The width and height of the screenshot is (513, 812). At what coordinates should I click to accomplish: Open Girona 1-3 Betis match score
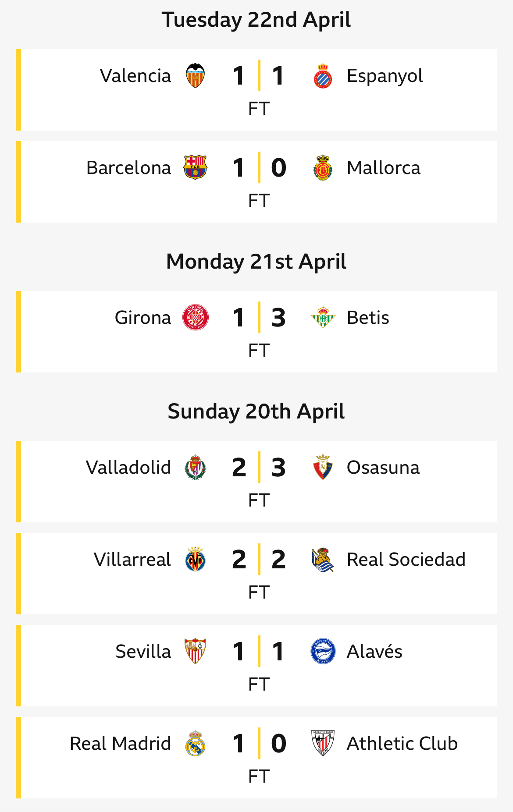[x=259, y=317]
